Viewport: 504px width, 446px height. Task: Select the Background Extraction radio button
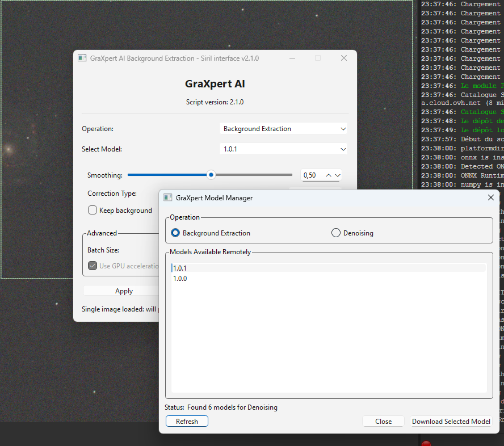pyautogui.click(x=175, y=233)
